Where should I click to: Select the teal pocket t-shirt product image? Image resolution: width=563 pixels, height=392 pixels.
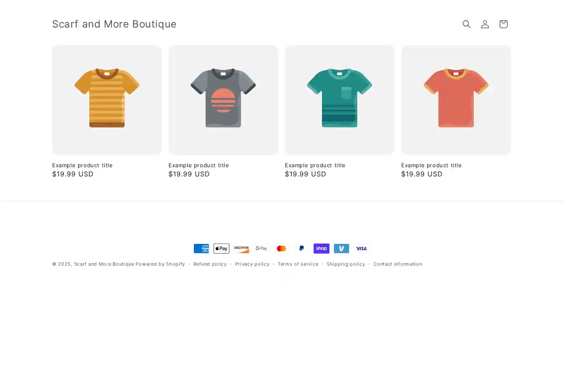point(339,100)
